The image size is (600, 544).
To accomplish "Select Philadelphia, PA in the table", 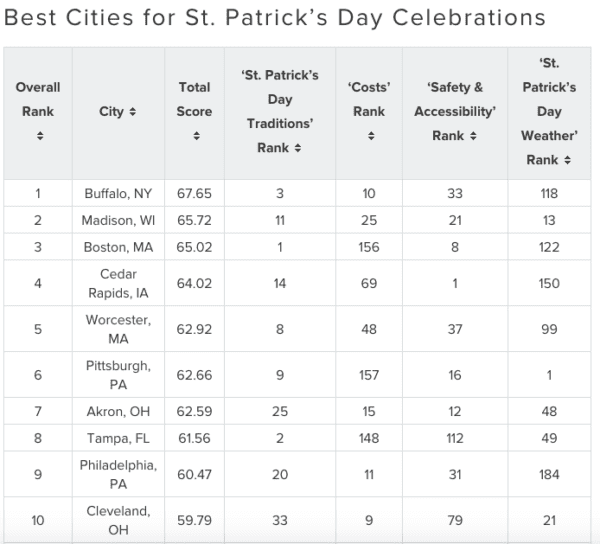I will (118, 473).
